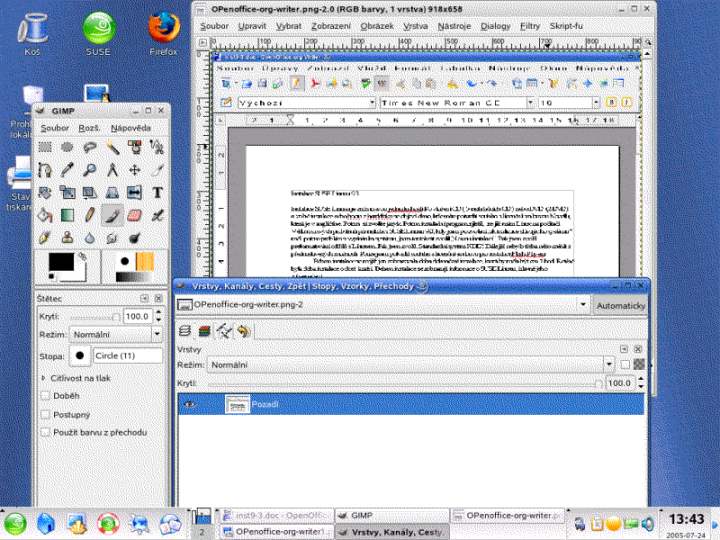Screen dimensions: 720x540
Task: Select the Zoom magnifier tool
Action: click(90, 170)
